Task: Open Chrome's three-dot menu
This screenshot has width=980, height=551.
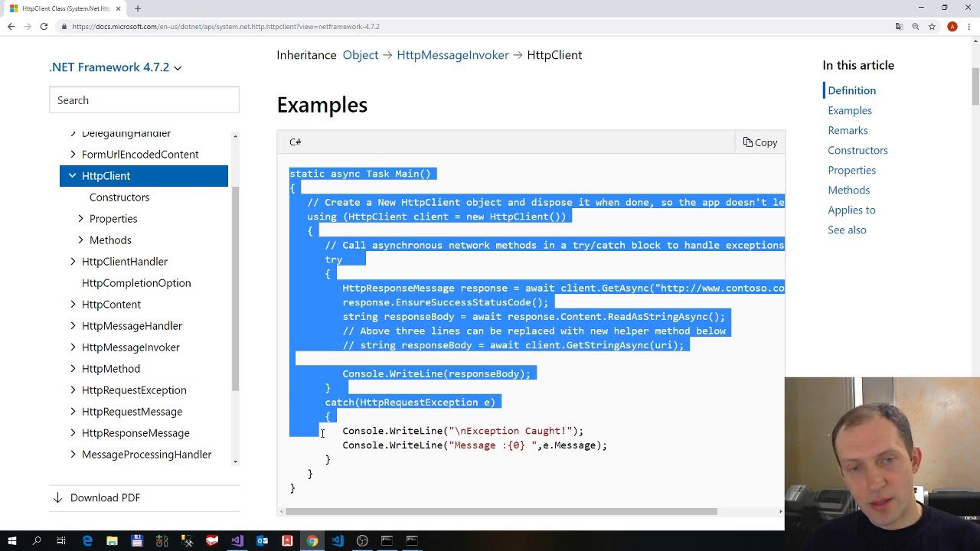Action: point(969,27)
